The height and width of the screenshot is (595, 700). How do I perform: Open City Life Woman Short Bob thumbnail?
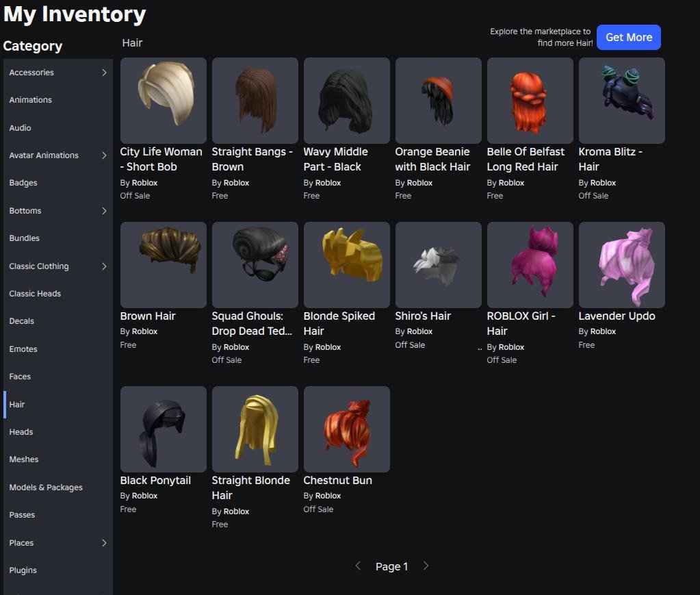[164, 101]
